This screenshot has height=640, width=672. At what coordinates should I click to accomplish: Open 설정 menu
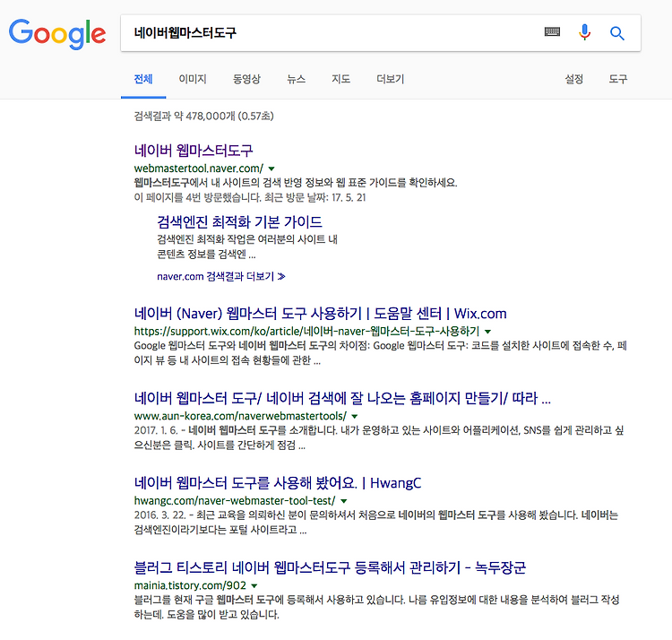pos(573,79)
